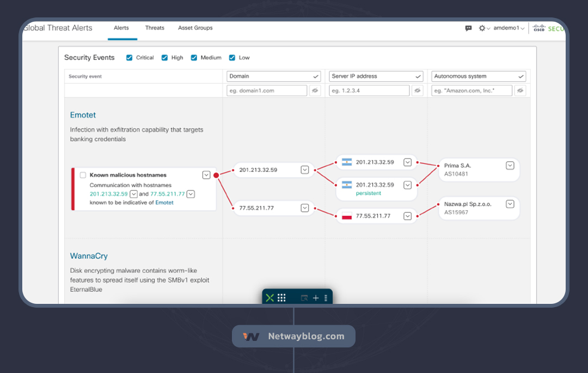This screenshot has width=588, height=373.
Task: Open the feedback chat bubble icon
Action: (468, 28)
